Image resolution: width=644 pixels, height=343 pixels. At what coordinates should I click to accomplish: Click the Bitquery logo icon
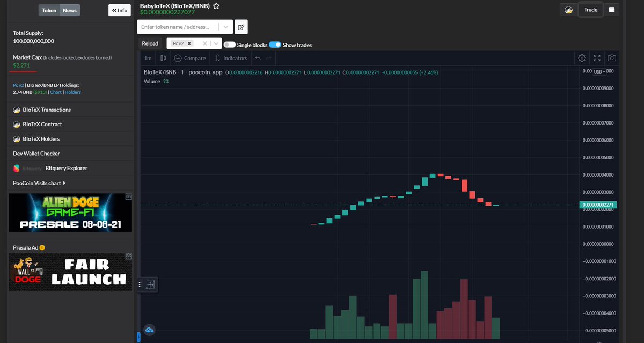tap(17, 168)
